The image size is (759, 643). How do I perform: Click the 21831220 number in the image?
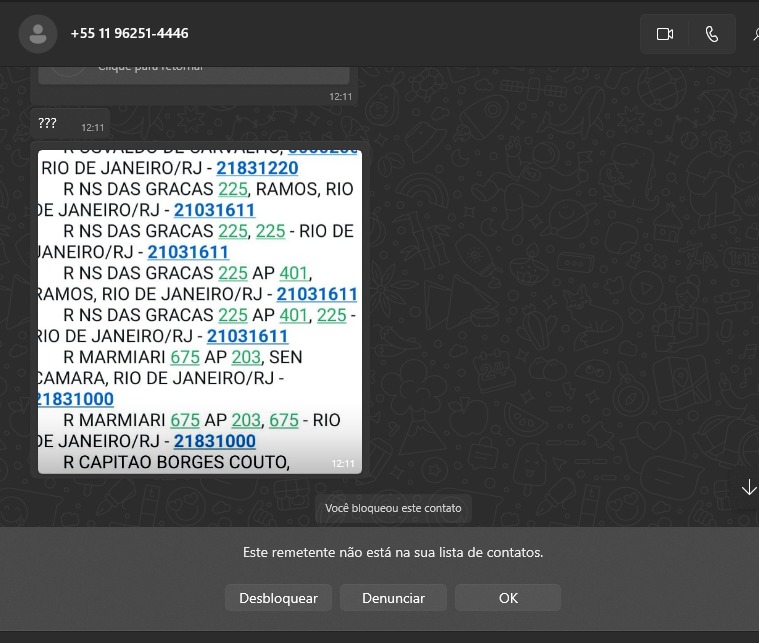(257, 168)
